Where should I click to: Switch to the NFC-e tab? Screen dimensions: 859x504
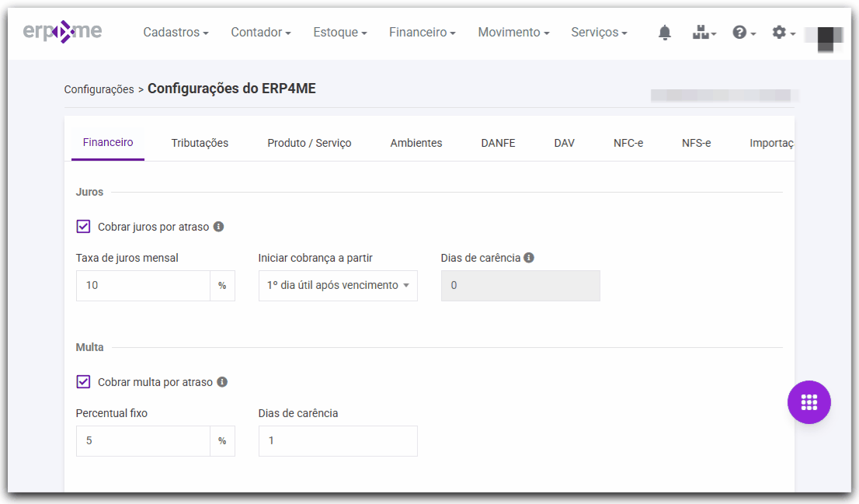click(x=628, y=143)
